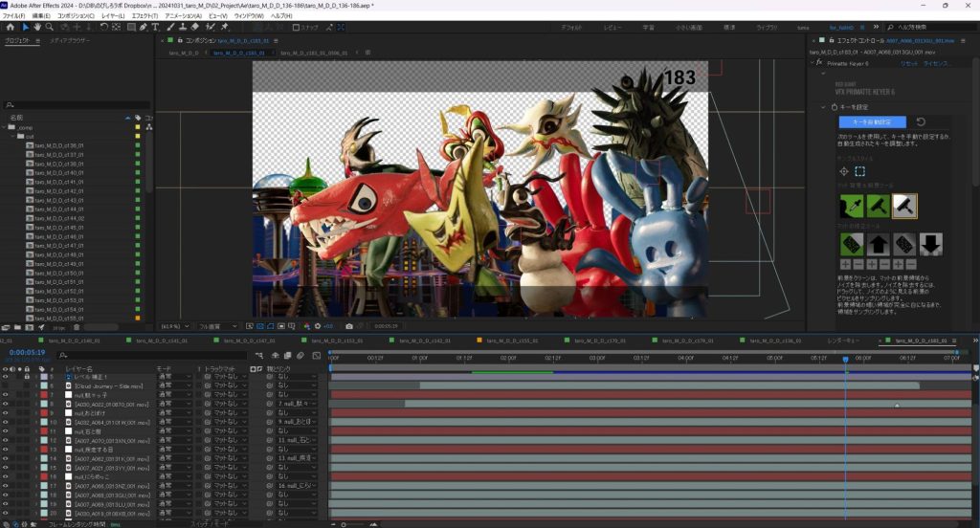Click the snapshot camera icon under viewer
The width and height of the screenshot is (980, 528).
(348, 326)
